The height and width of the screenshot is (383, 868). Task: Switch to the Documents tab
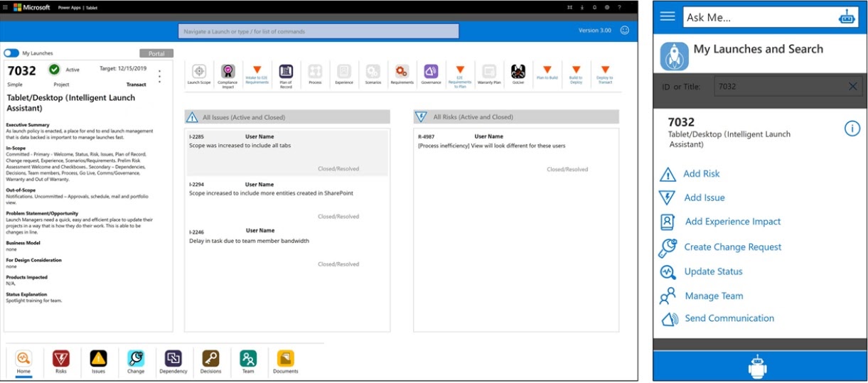click(x=285, y=359)
